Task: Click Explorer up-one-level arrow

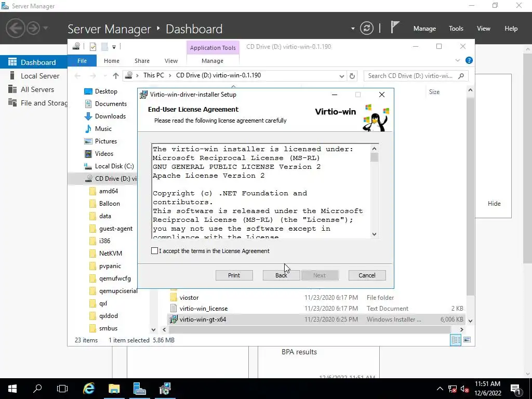Action: point(116,76)
